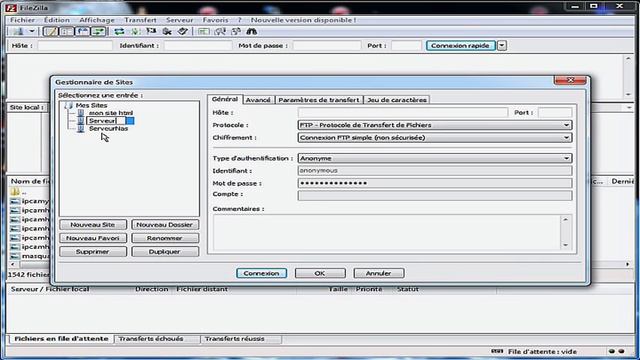This screenshot has height=360, width=640.
Task: Click the Connexion button in Site Manager
Action: pyautogui.click(x=262, y=273)
